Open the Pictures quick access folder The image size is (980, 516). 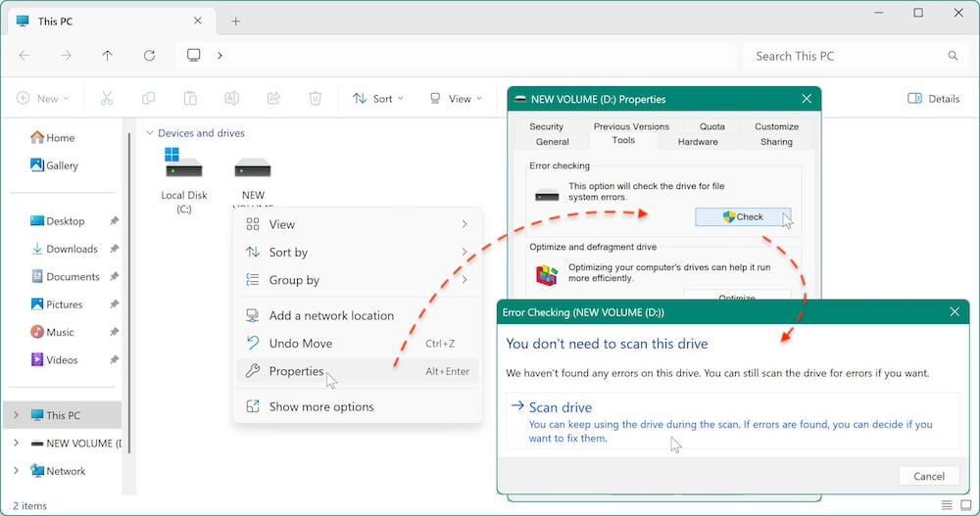point(56,305)
